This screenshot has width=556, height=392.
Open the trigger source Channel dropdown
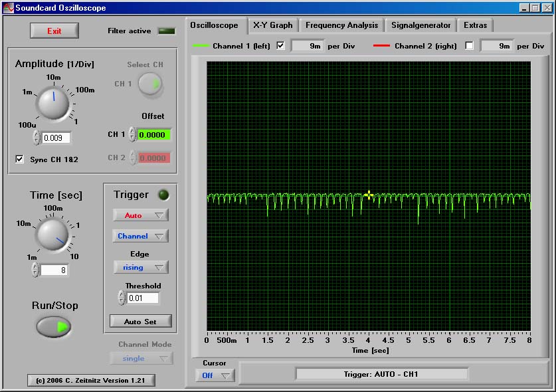coord(140,236)
